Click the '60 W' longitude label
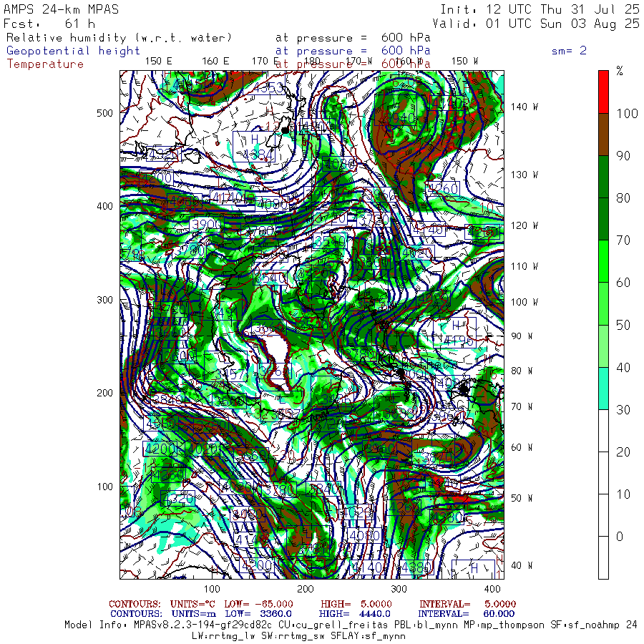 pos(522,448)
